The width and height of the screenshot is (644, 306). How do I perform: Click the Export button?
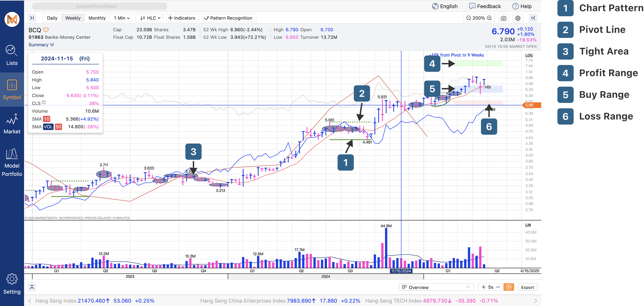pos(527,287)
